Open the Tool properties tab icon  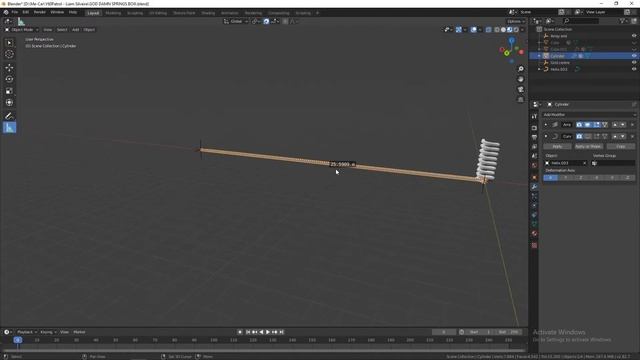click(x=534, y=117)
